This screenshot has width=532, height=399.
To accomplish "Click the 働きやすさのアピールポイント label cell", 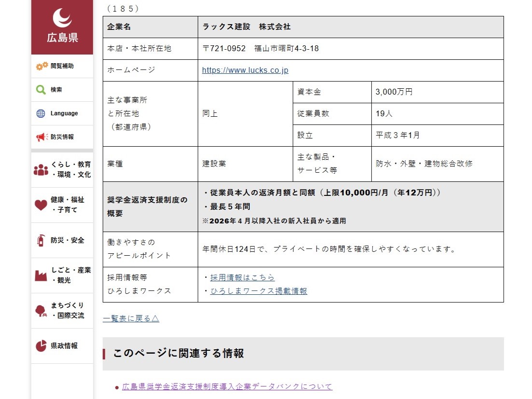I will [x=150, y=249].
